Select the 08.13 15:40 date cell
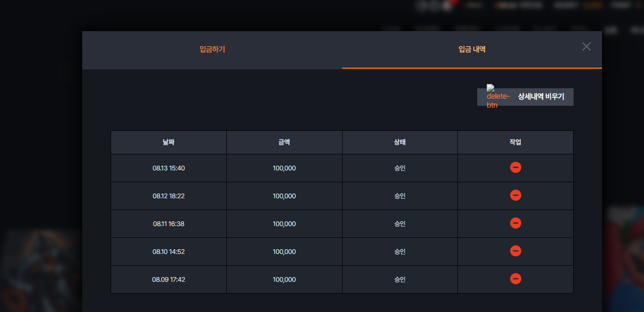This screenshot has width=644, height=312. pyautogui.click(x=169, y=168)
